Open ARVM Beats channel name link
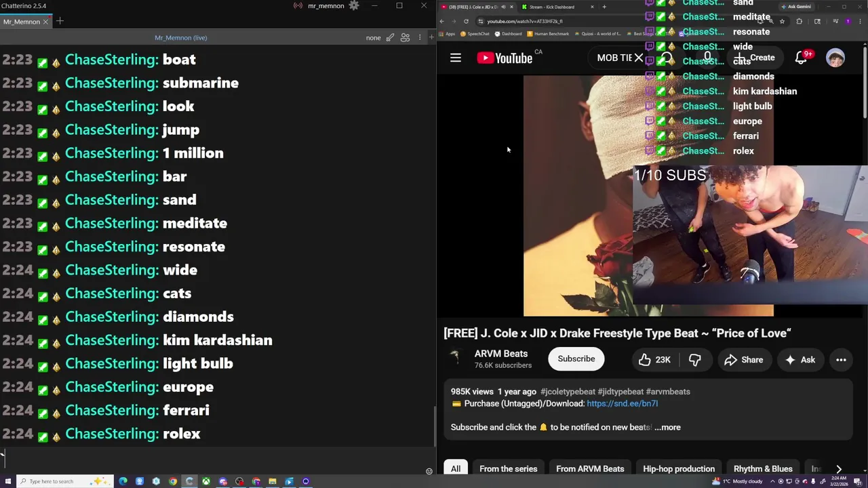Screen dimensions: 868x488 (x=501, y=354)
